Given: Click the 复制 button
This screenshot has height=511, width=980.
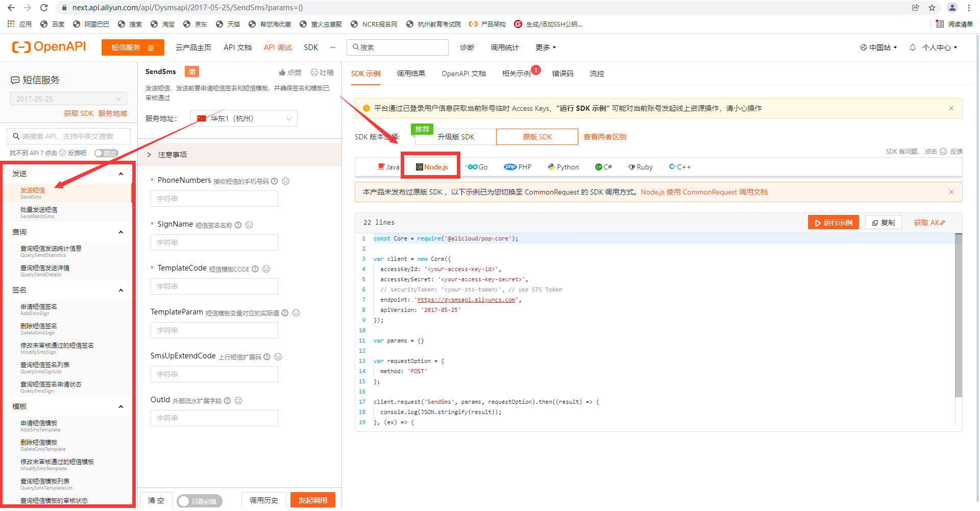Looking at the screenshot, I should pos(884,223).
